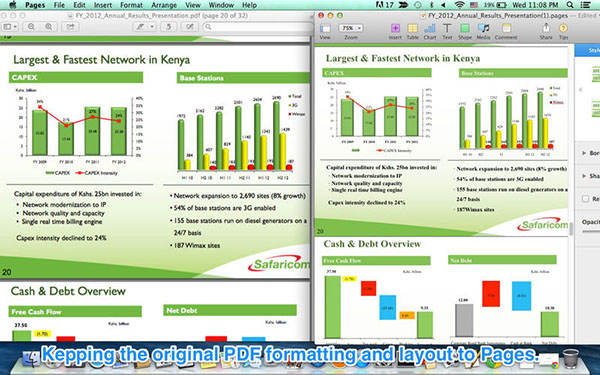The image size is (600, 375).
Task: Click the US flag input source icon
Action: 474,5
